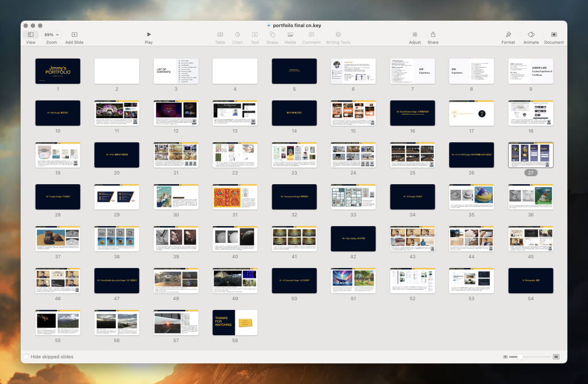
Task: Open the Adjust tool in toolbar
Action: tap(415, 35)
